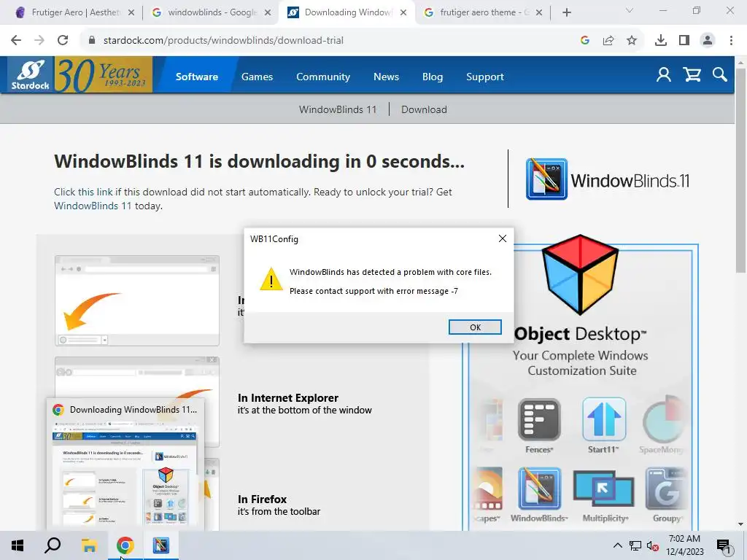Click the Object Desktop cube logo

pos(580,275)
